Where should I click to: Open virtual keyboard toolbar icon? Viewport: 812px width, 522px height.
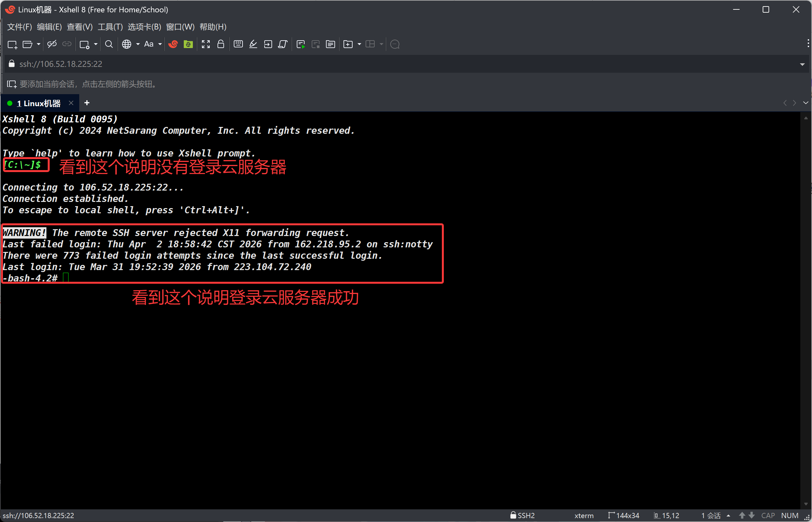pyautogui.click(x=238, y=44)
